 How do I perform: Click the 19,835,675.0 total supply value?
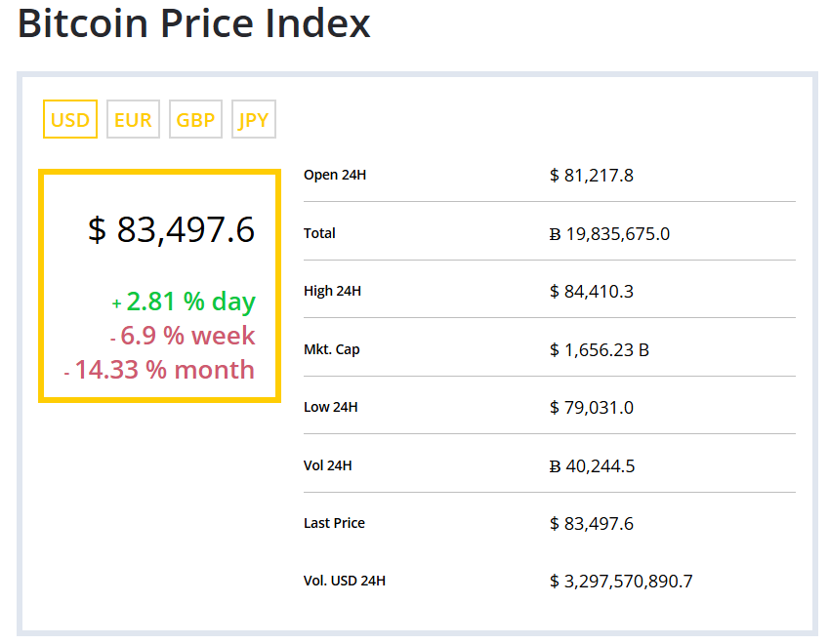609,234
